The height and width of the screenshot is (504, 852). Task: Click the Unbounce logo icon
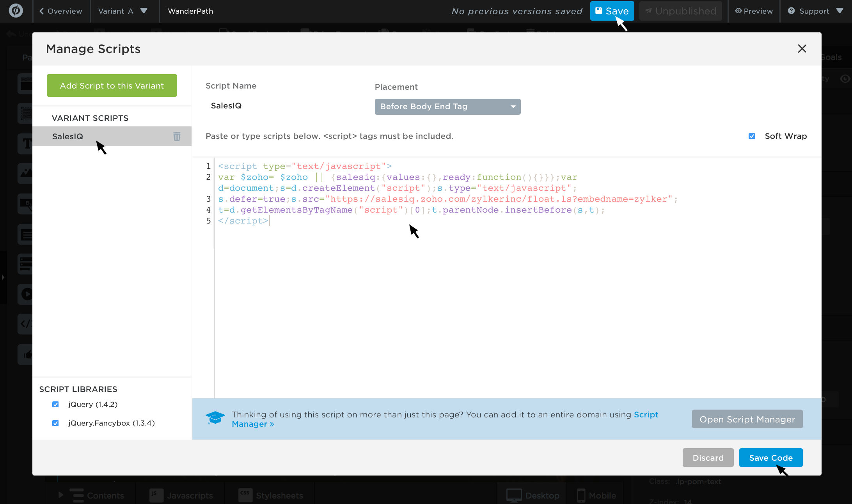[16, 11]
